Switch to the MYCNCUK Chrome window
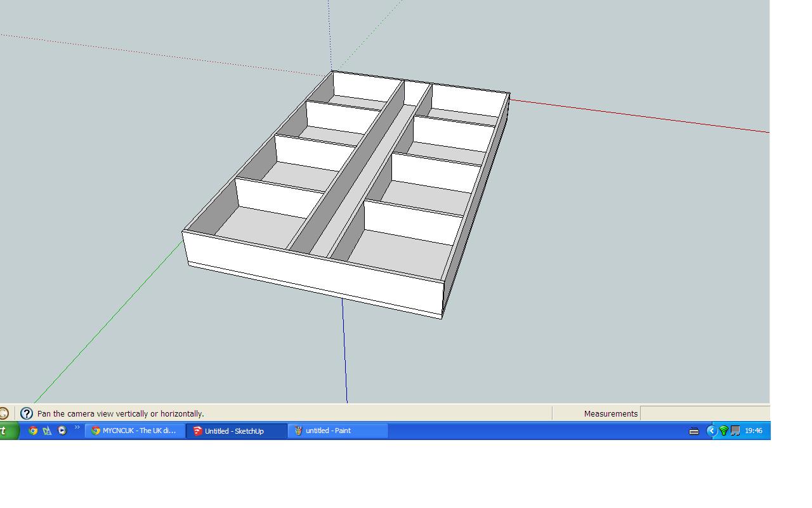 click(x=134, y=431)
